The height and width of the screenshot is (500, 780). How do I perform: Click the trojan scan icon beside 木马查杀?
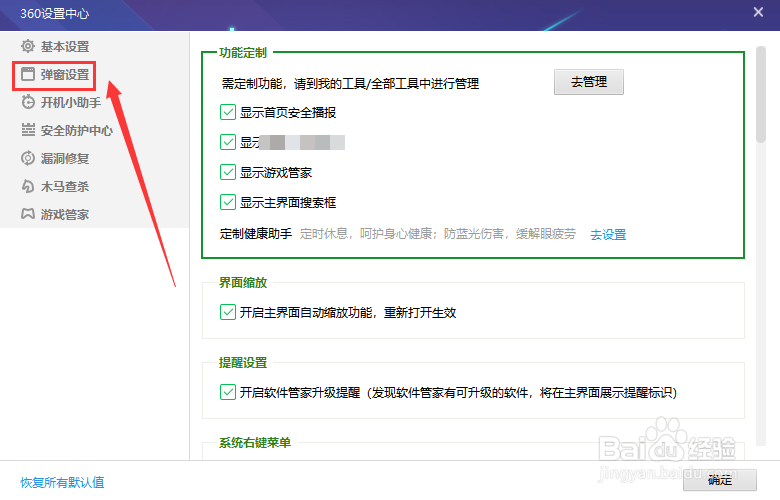point(28,187)
